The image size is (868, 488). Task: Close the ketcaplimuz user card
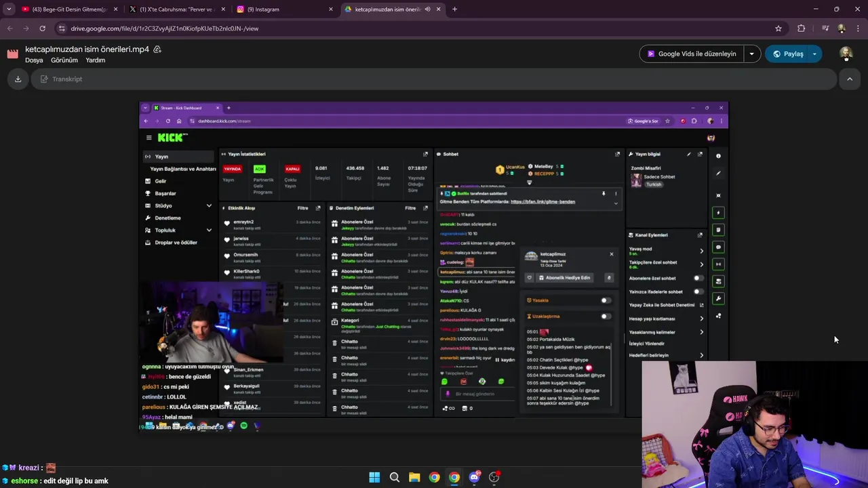[x=611, y=254]
